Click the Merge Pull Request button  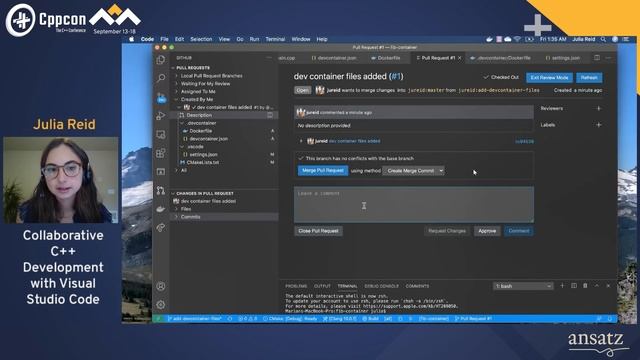323,171
